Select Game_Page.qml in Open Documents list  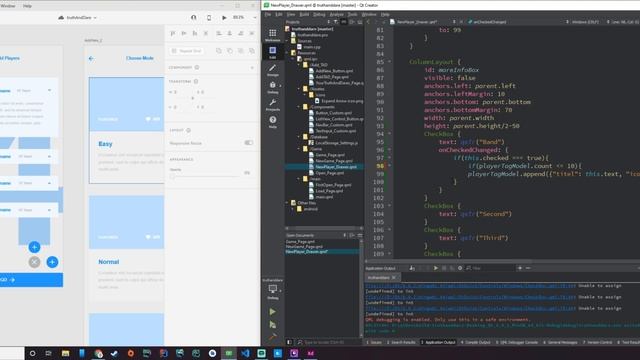click(300, 242)
